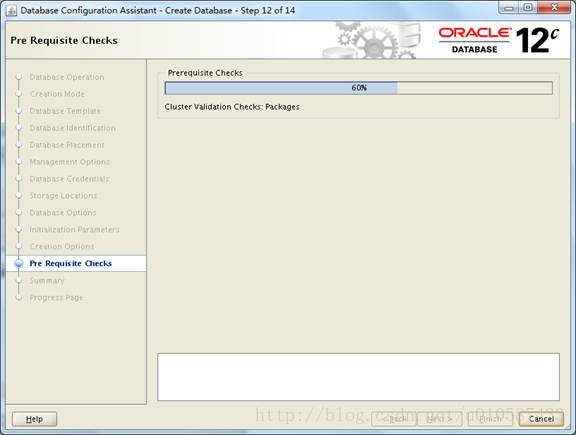Select the Creation Options step
Viewport: 576px width, 435px height.
pos(62,246)
